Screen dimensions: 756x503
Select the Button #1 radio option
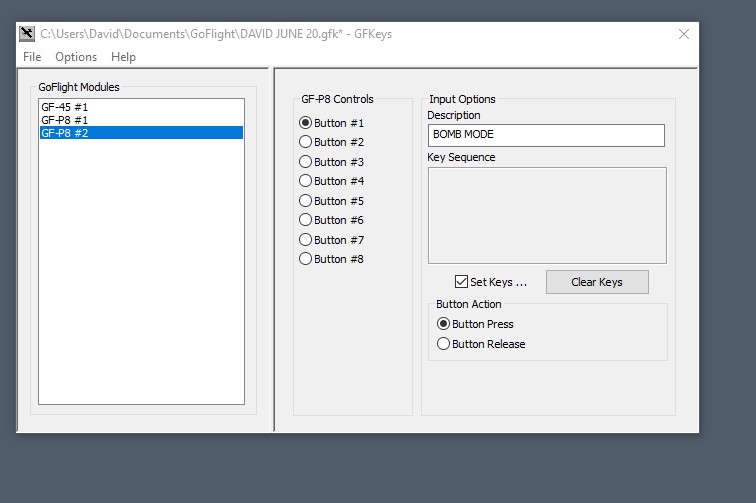point(306,123)
